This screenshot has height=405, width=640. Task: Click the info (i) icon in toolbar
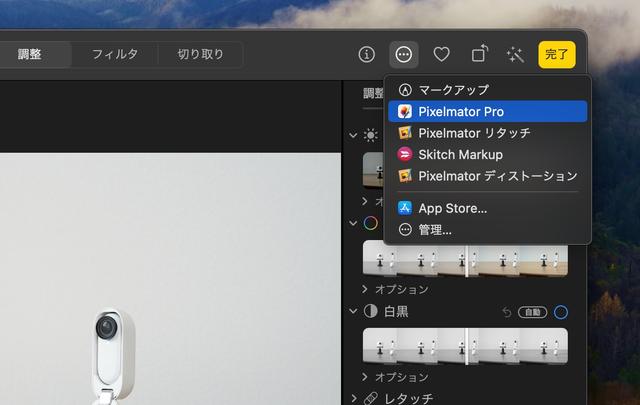pos(367,54)
